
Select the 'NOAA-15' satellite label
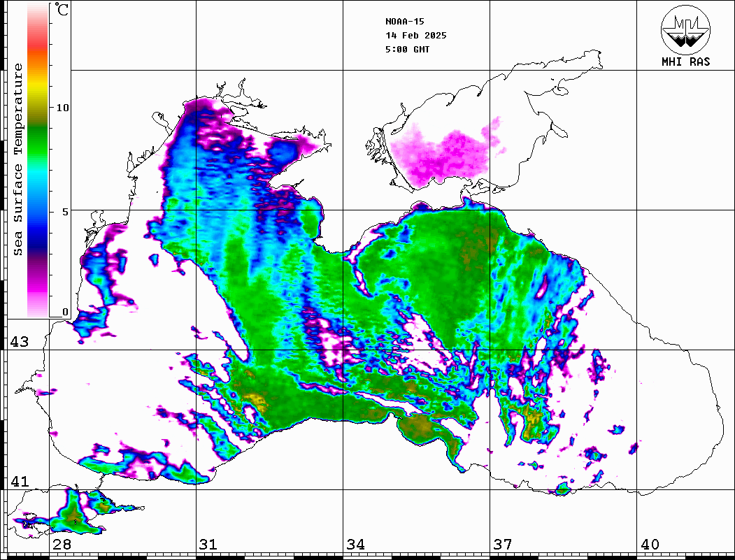click(404, 22)
